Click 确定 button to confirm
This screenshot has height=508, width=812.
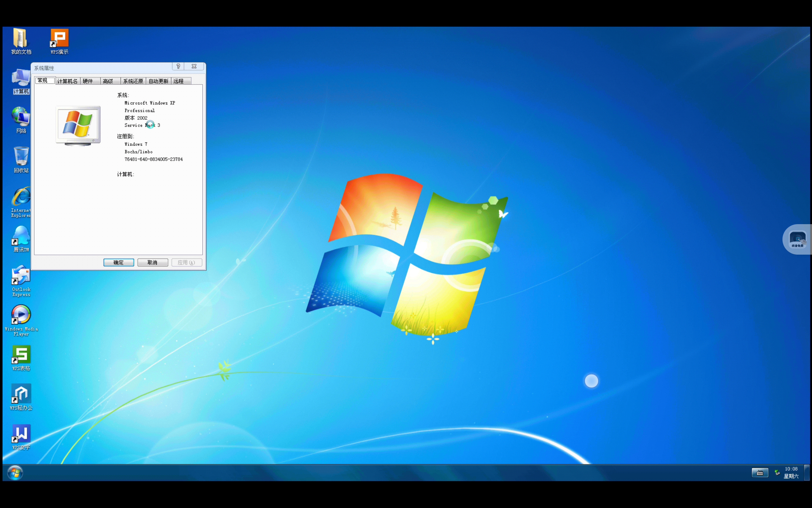click(118, 262)
